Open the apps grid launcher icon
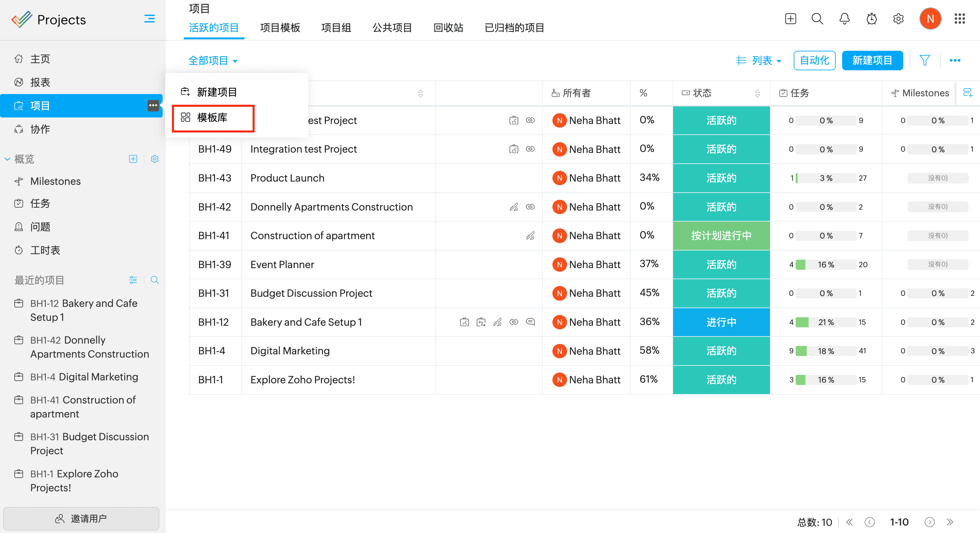Image resolution: width=980 pixels, height=533 pixels. click(x=960, y=19)
